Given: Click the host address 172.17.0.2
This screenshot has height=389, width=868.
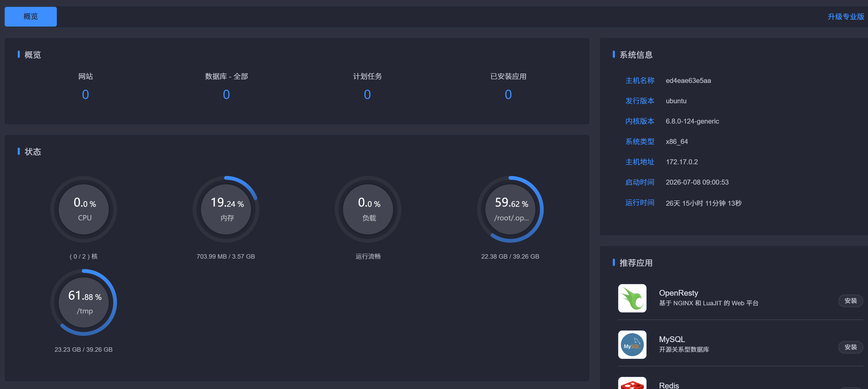Looking at the screenshot, I should pyautogui.click(x=682, y=162).
